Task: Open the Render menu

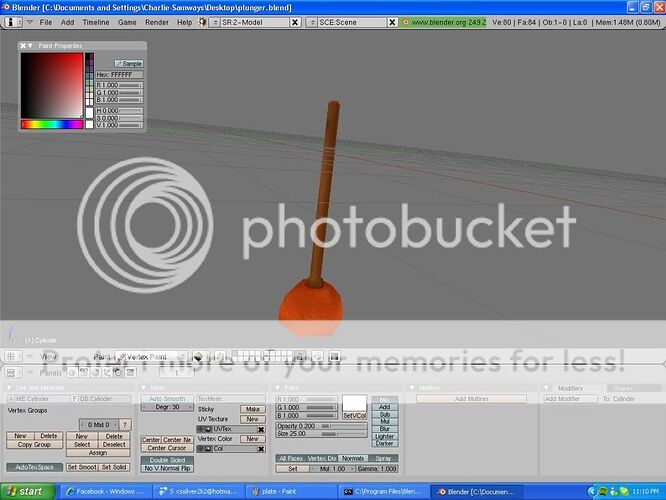Action: coord(157,22)
